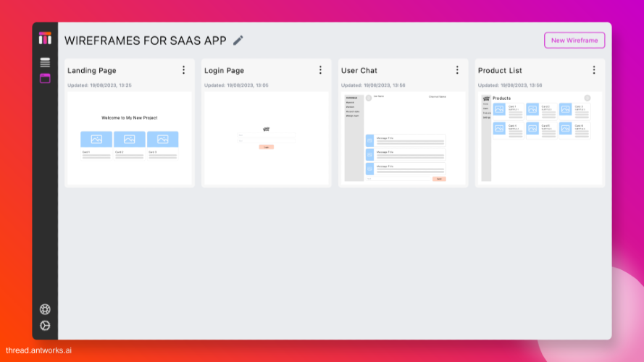Open the help lifebuoy icon
The width and height of the screenshot is (644, 362).
tap(45, 309)
